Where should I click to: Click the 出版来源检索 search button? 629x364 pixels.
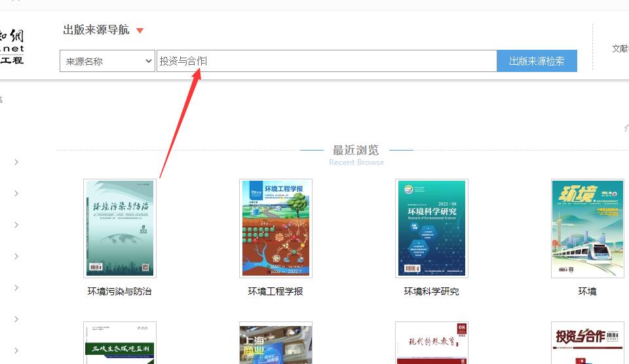pyautogui.click(x=537, y=61)
